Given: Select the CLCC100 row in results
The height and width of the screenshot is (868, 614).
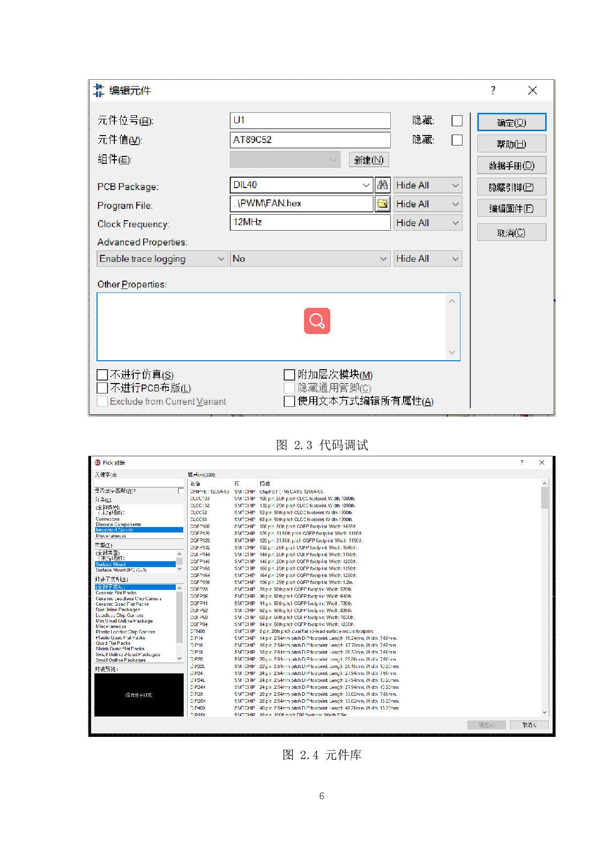Looking at the screenshot, I should pos(365,499).
